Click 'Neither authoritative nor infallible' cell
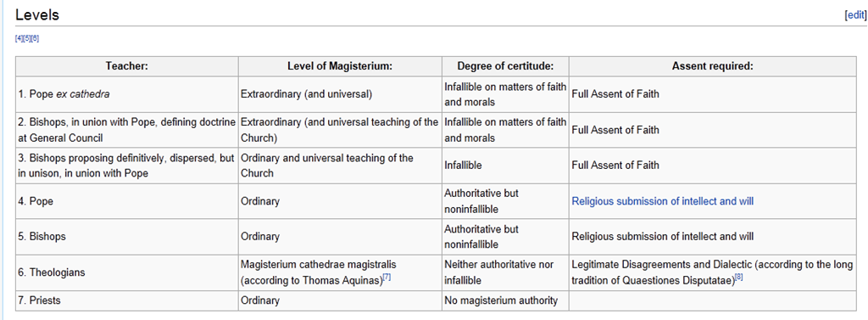This screenshot has width=868, height=320. click(x=505, y=272)
